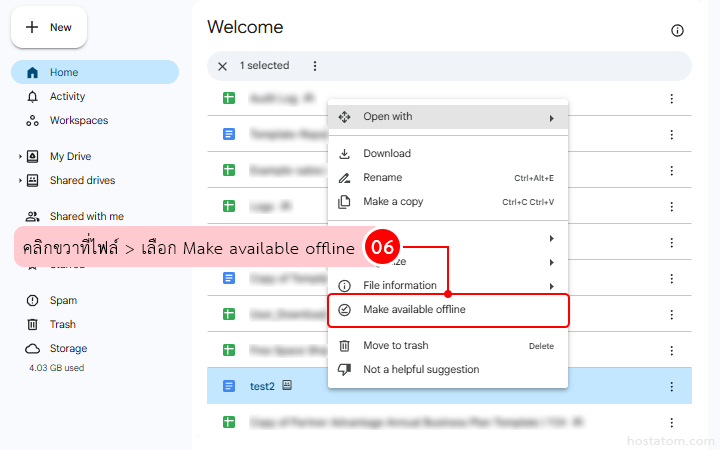The width and height of the screenshot is (720, 450).
Task: Expand the My Drive tree arrow
Action: (x=20, y=157)
